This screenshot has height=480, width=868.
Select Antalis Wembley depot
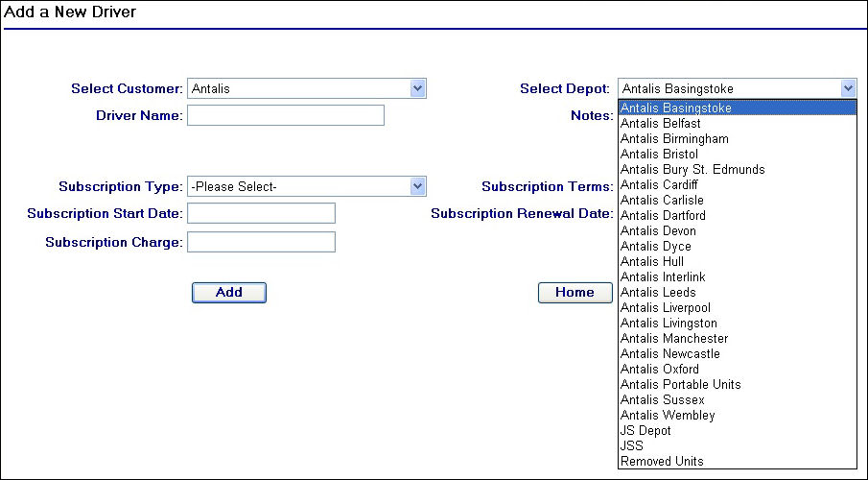click(x=738, y=415)
